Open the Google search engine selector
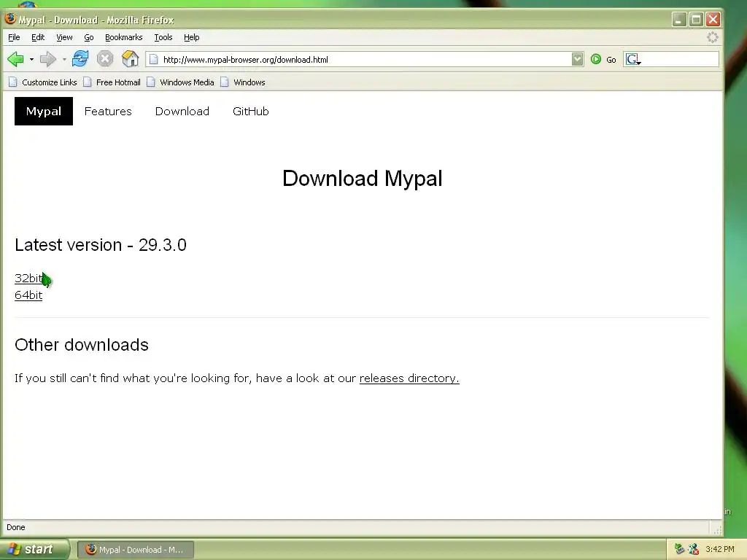The height and width of the screenshot is (560, 747). click(633, 60)
